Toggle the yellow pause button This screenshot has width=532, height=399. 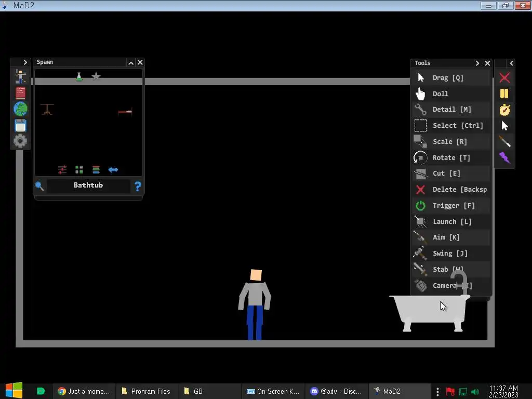(x=504, y=94)
